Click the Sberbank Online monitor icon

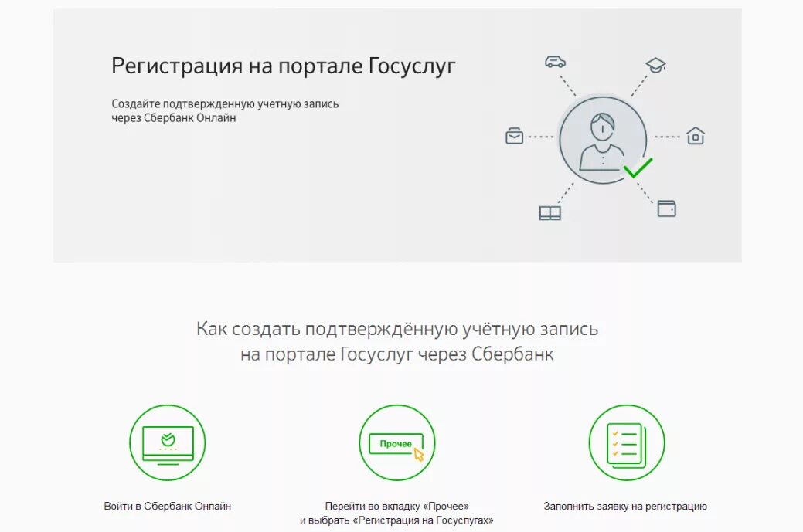(x=168, y=442)
